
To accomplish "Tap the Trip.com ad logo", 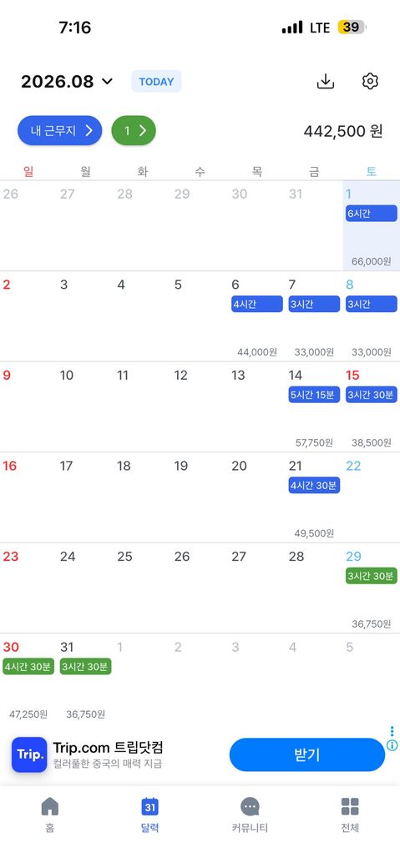I will point(29,754).
